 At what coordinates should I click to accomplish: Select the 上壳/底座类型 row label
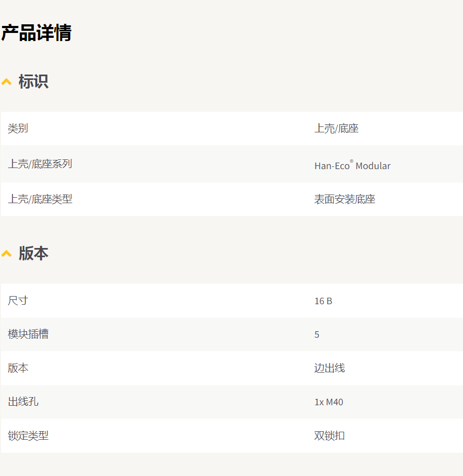point(40,199)
